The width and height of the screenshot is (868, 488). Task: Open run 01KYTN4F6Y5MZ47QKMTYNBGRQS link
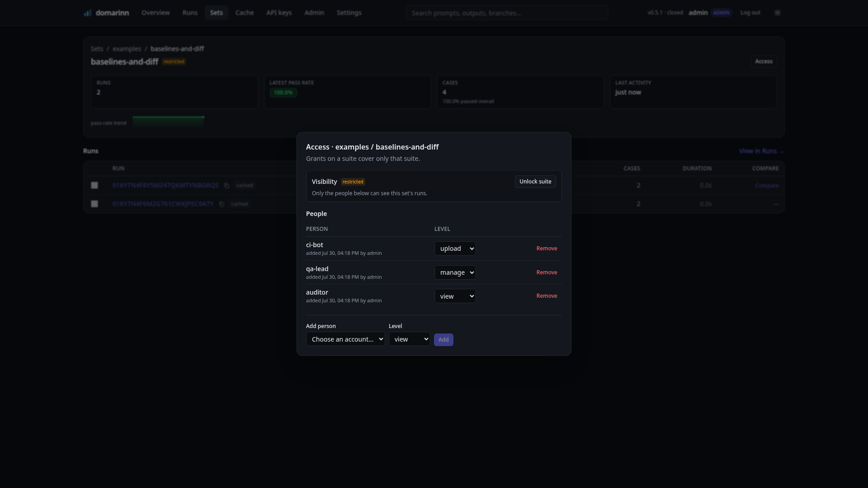pyautogui.click(x=165, y=185)
